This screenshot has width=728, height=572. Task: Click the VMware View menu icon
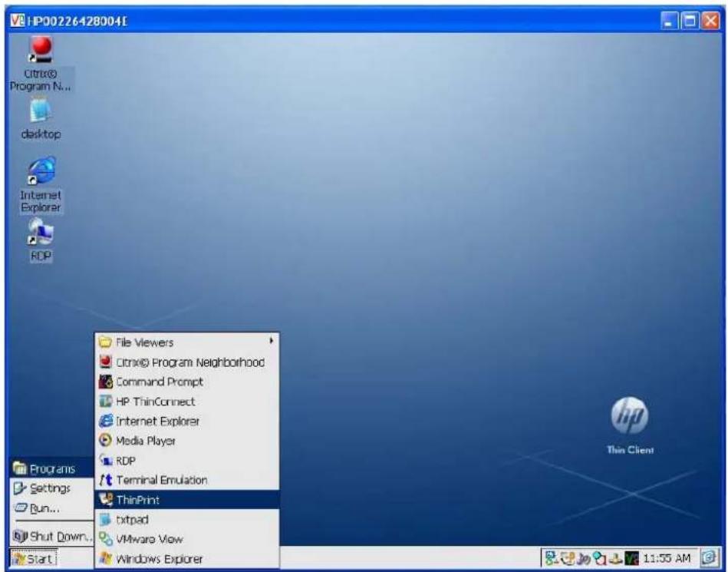coord(106,539)
